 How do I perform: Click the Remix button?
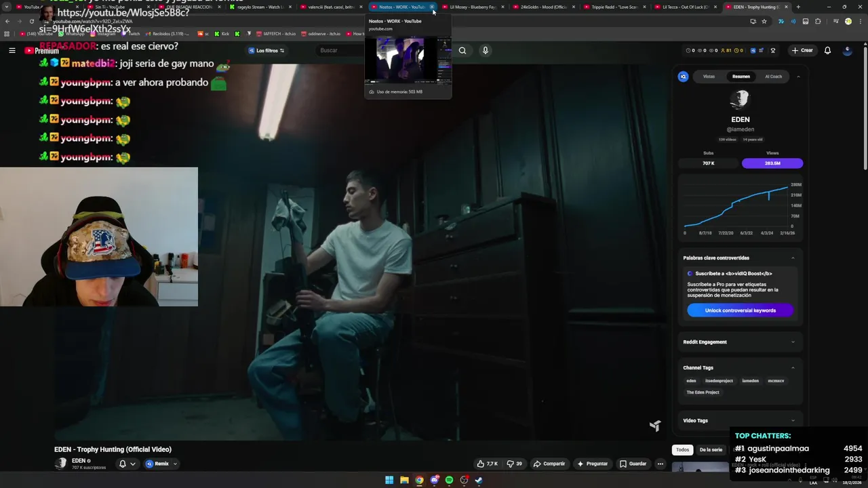coord(157,464)
